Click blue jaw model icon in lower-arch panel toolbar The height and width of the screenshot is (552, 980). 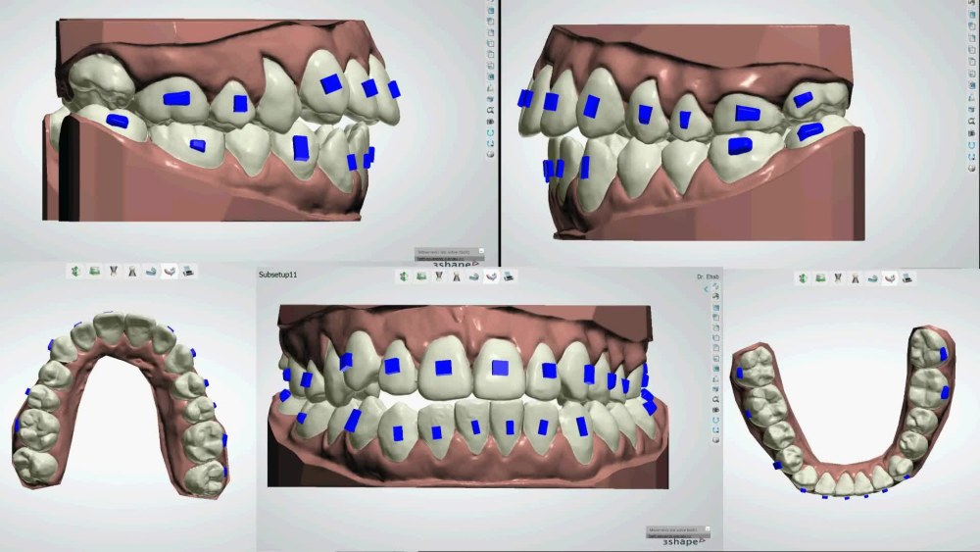(x=873, y=278)
